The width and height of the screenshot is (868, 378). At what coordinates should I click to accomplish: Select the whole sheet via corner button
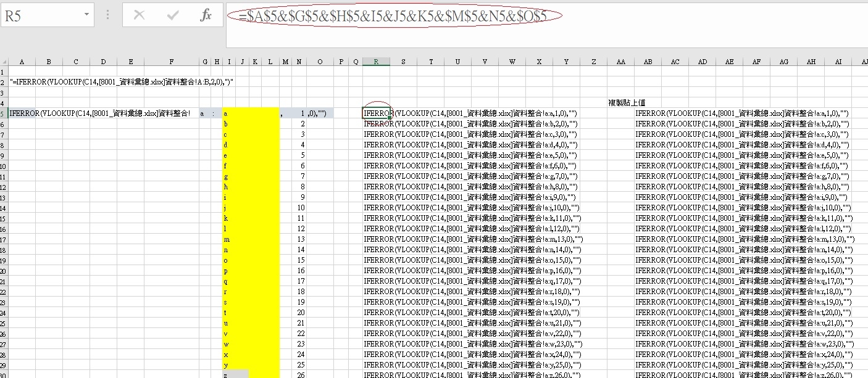(4, 61)
